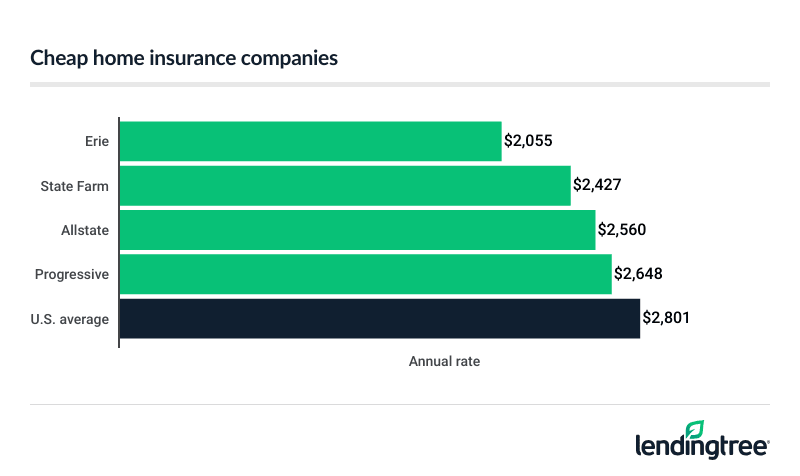Click the vertical axis line of chart
This screenshot has height=476, width=800.
[x=119, y=230]
